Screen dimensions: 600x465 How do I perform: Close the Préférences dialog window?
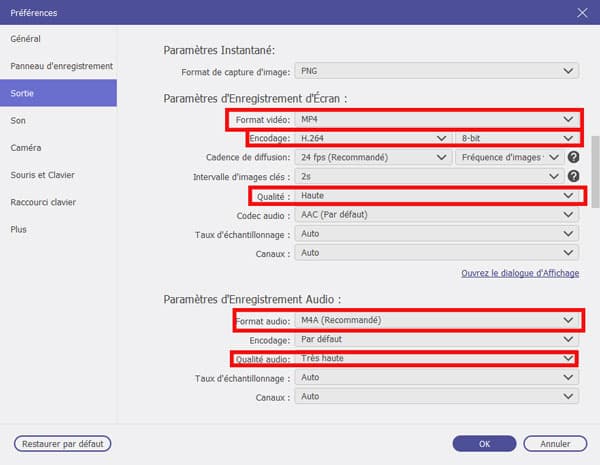click(x=581, y=13)
